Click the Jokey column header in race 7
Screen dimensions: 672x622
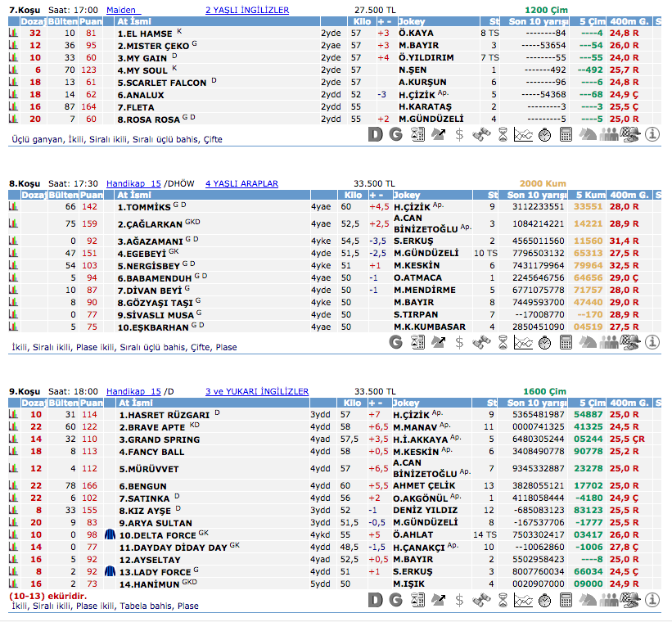[408, 21]
